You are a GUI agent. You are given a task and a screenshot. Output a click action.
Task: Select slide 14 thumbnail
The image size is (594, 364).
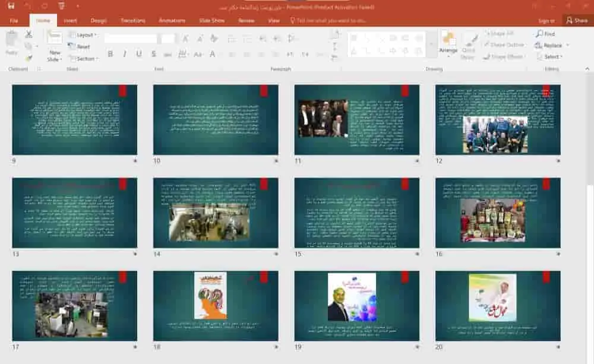point(216,213)
